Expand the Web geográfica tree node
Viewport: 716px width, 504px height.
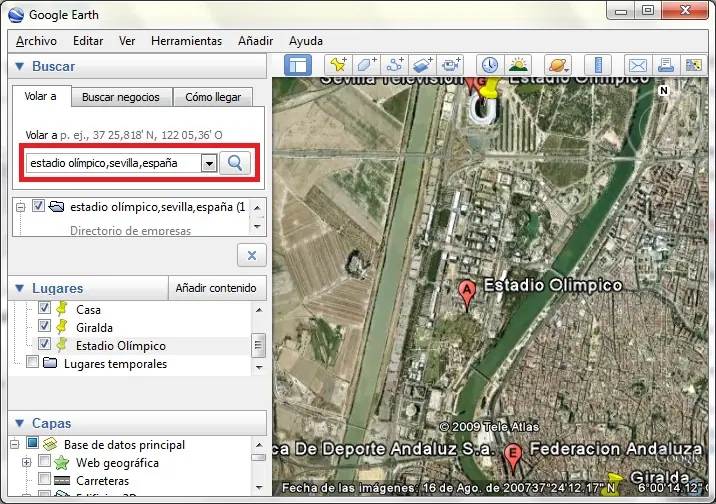[26, 462]
